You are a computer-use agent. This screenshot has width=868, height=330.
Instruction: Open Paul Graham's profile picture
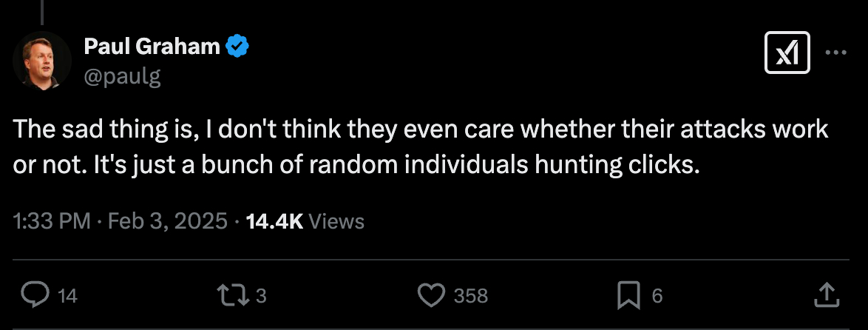42,62
